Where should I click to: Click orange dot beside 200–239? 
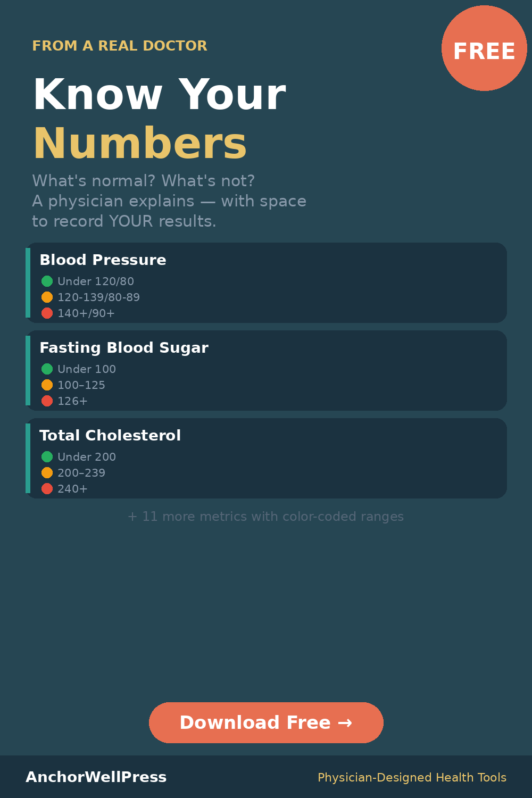47,472
